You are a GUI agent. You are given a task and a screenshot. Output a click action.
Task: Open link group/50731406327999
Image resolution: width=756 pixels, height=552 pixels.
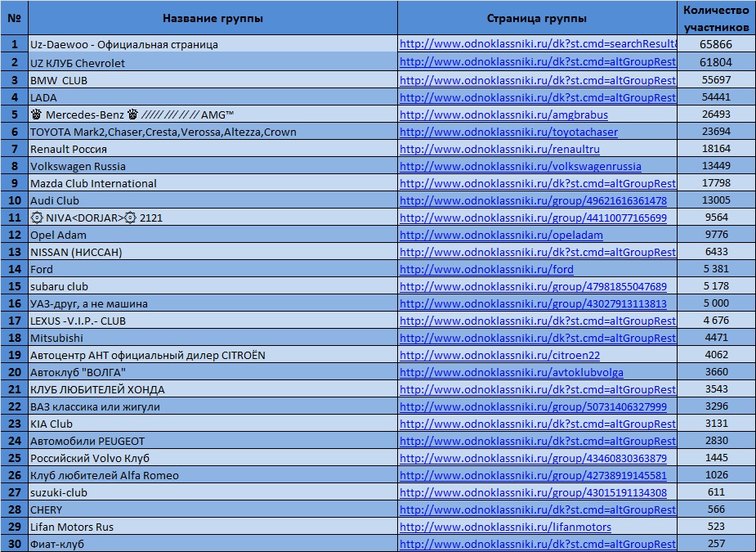tap(533, 406)
